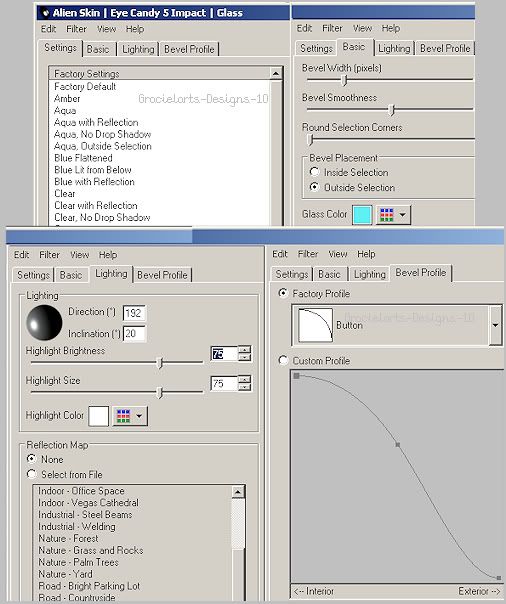Click the Button bevel profile thumbnail

point(315,325)
